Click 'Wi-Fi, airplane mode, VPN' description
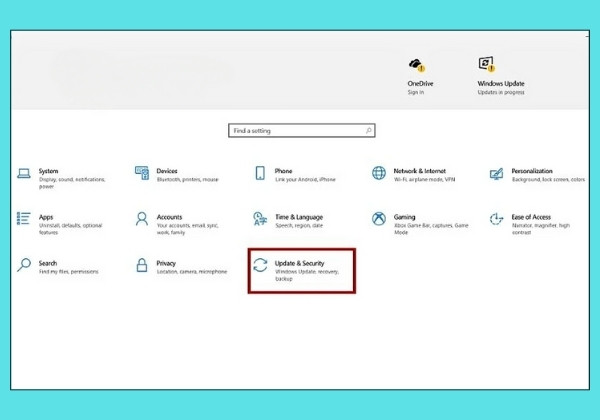 [424, 179]
